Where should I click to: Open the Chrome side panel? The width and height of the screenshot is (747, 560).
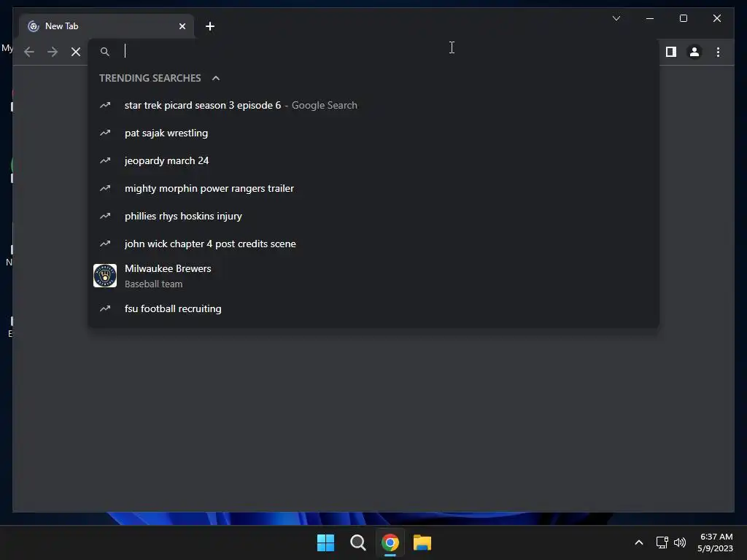(671, 52)
